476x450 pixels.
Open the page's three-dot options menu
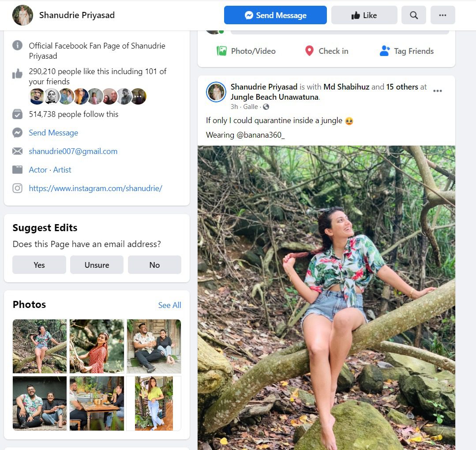coord(442,15)
